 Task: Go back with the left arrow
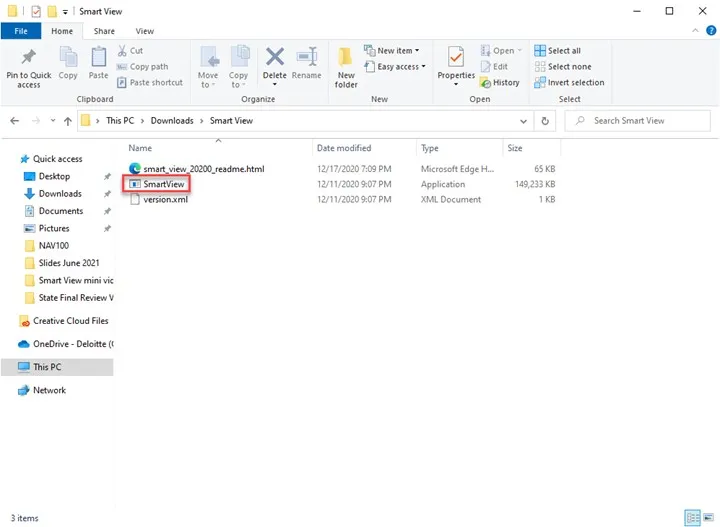coord(15,121)
